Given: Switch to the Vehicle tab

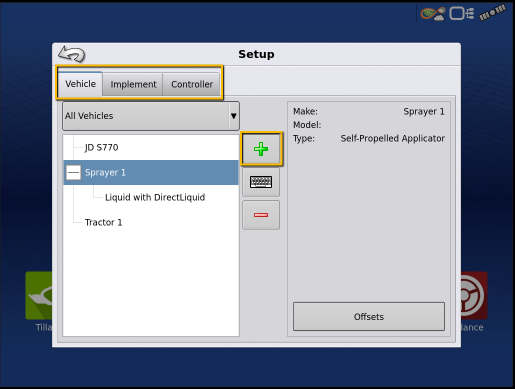Looking at the screenshot, I should click(x=80, y=84).
